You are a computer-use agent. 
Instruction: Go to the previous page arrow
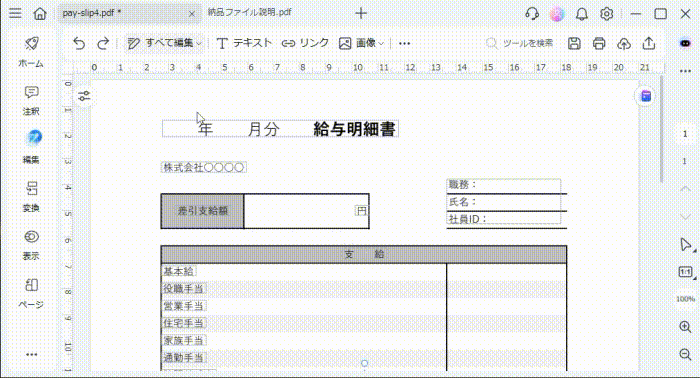tap(685, 189)
